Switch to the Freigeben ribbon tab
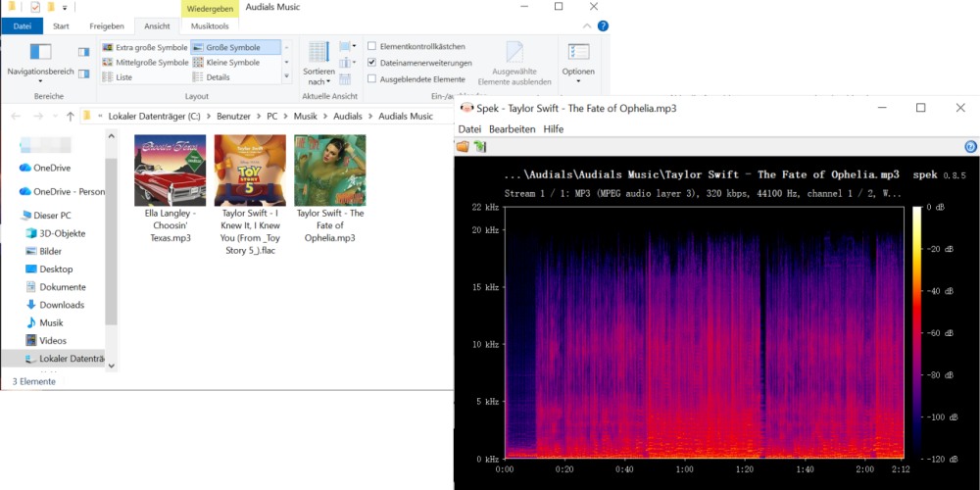Screen dimensions: 980x490 pyautogui.click(x=107, y=26)
